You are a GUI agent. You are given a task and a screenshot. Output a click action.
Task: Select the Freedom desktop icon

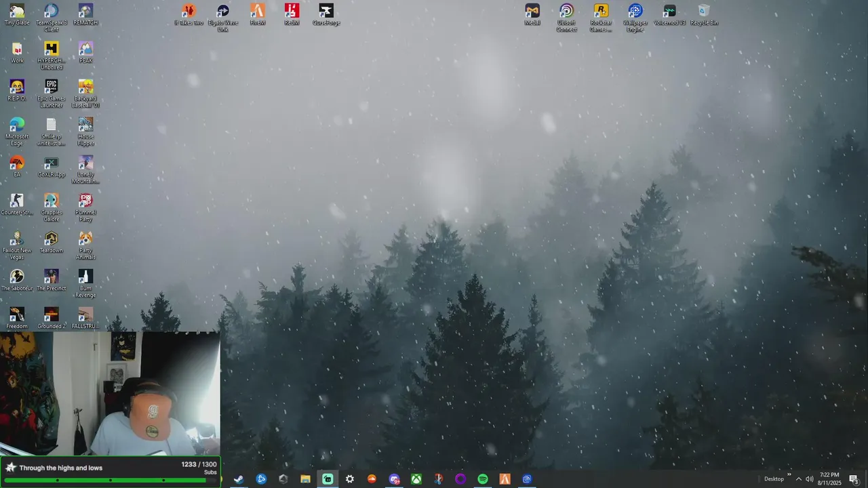pos(17,318)
